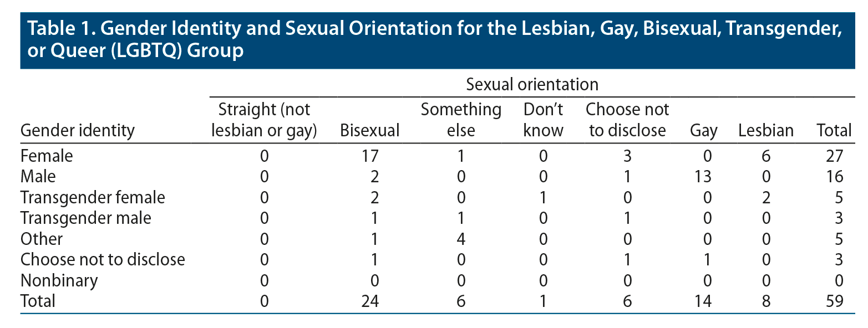Select the Gay column header
The height and width of the screenshot is (328, 868).
coord(704,130)
